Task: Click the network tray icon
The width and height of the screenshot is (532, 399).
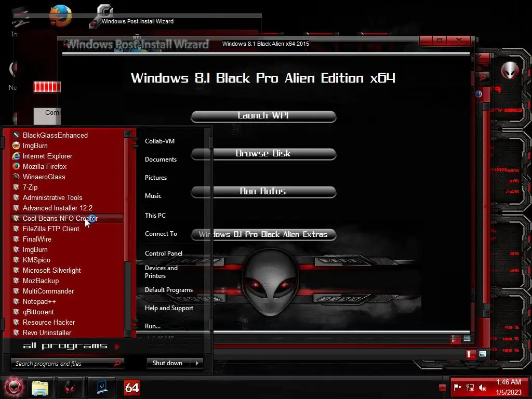Action: 470,387
